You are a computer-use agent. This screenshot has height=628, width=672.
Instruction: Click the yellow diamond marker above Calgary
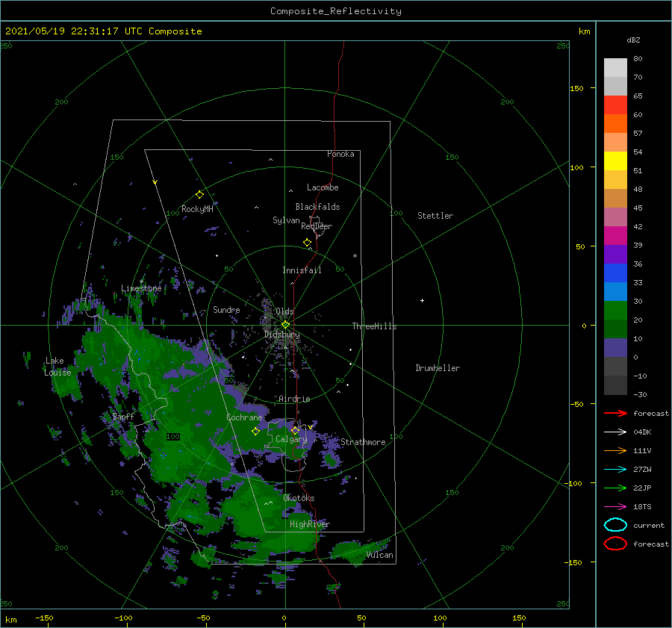[x=295, y=430]
